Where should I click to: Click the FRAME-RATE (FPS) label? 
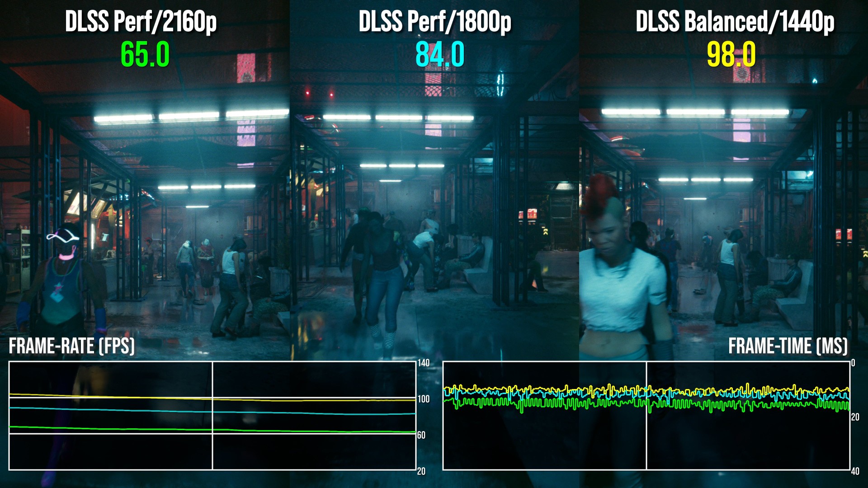point(71,346)
